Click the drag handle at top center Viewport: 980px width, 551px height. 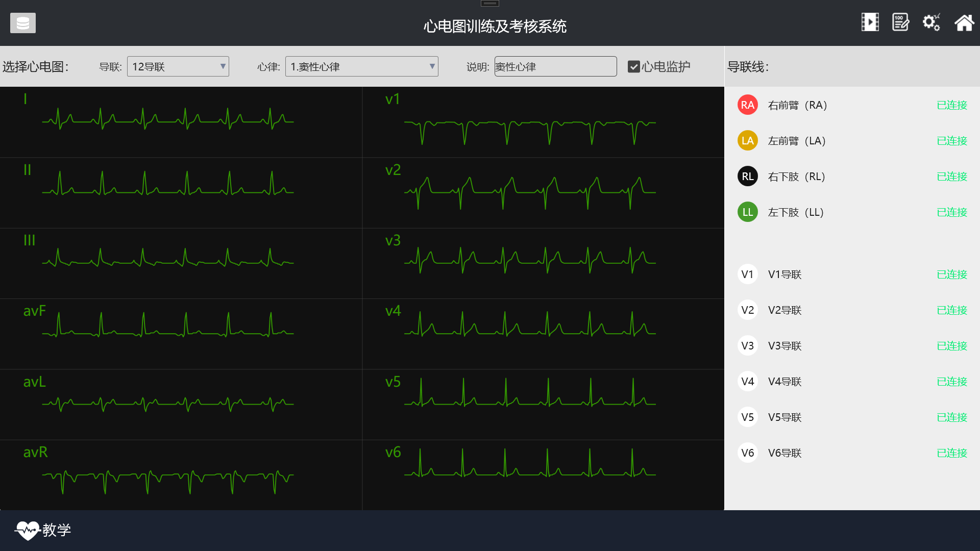[489, 4]
